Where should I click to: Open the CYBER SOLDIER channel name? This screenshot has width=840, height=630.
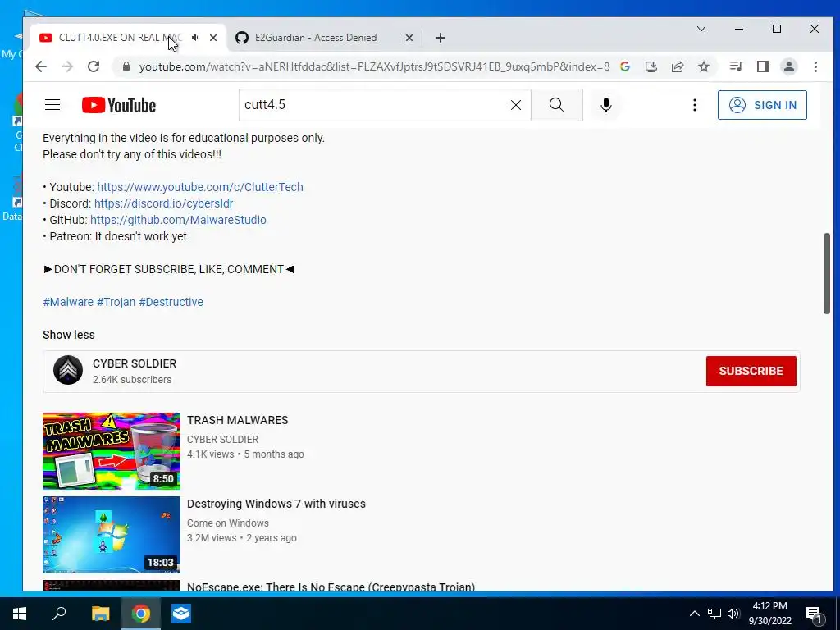click(135, 363)
